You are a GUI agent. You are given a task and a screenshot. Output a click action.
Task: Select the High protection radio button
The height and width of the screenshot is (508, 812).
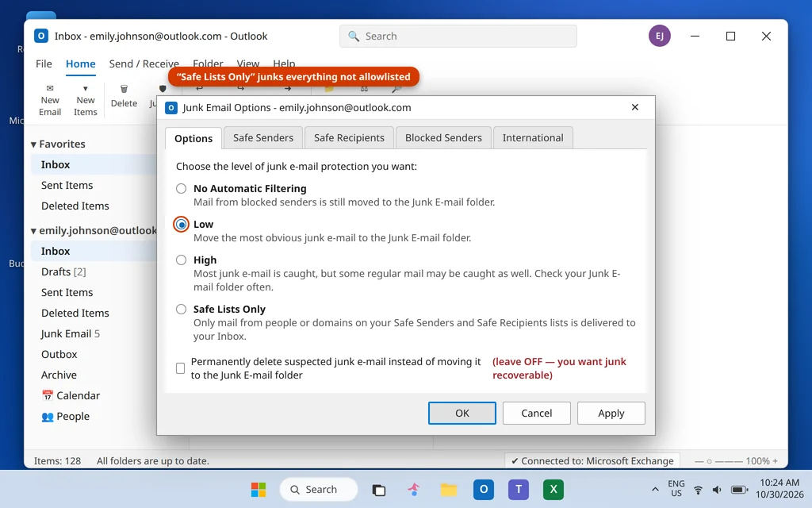click(181, 260)
